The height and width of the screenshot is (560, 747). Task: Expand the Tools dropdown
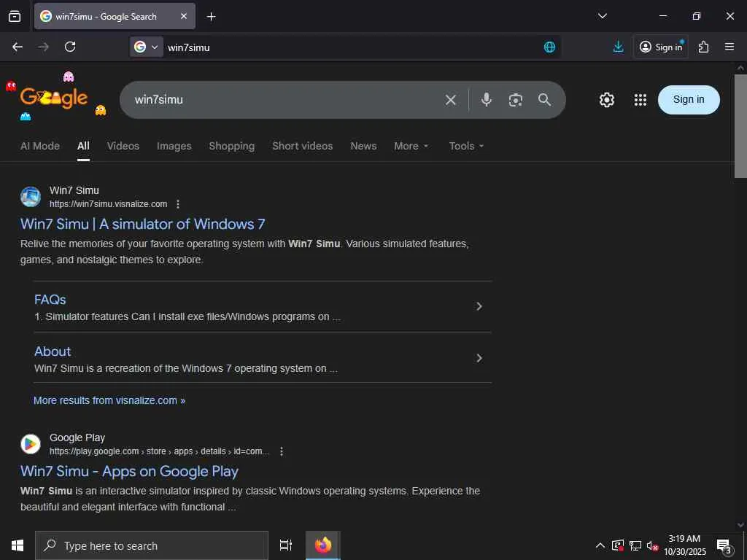[x=466, y=146]
